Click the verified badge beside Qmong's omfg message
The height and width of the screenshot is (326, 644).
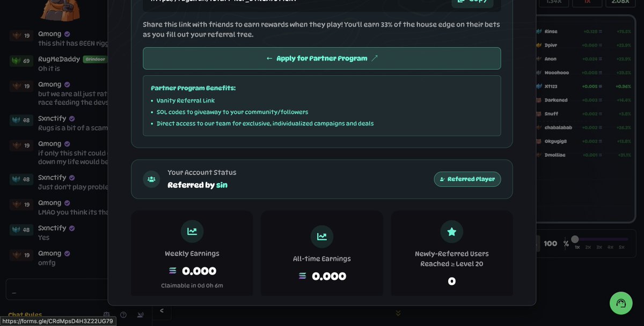(67, 253)
